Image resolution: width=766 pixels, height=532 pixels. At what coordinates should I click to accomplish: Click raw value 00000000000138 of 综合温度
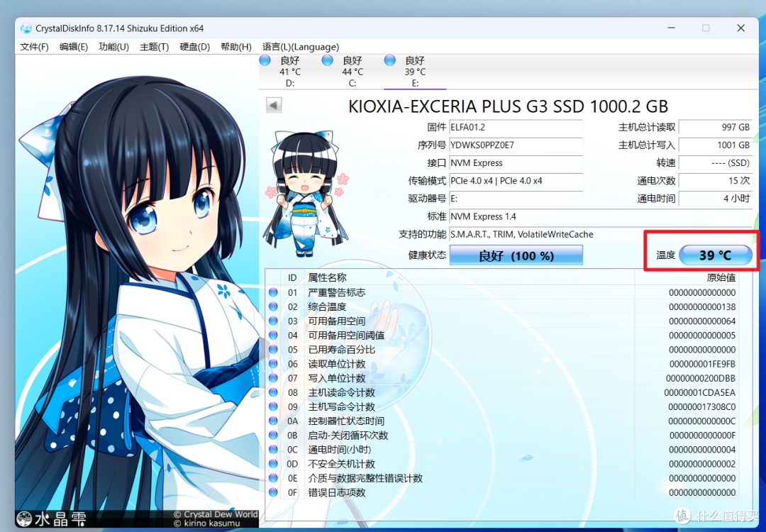702,307
